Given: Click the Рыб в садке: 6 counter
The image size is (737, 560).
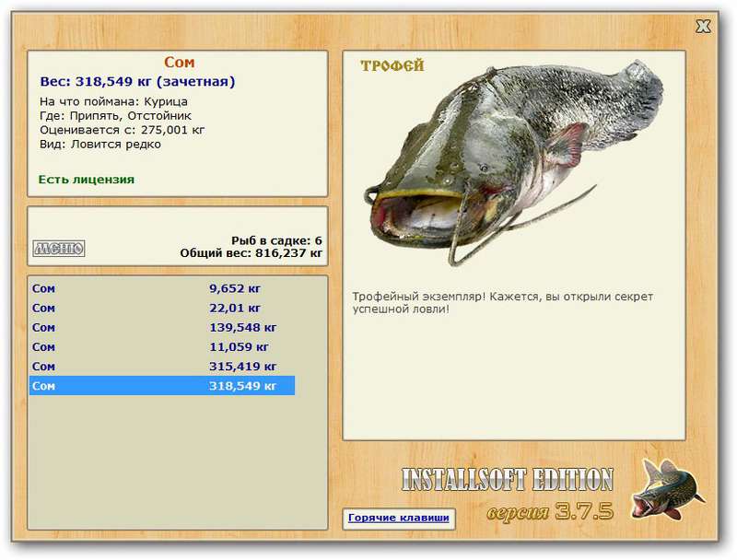Looking at the screenshot, I should [276, 239].
